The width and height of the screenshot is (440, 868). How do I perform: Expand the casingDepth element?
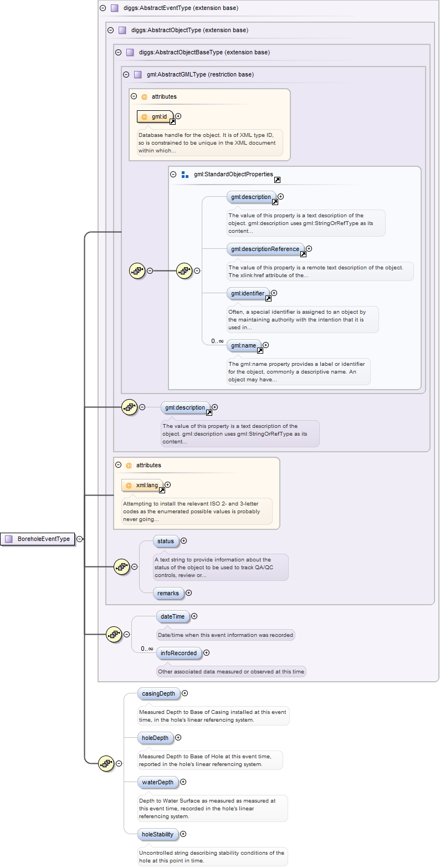click(x=185, y=693)
